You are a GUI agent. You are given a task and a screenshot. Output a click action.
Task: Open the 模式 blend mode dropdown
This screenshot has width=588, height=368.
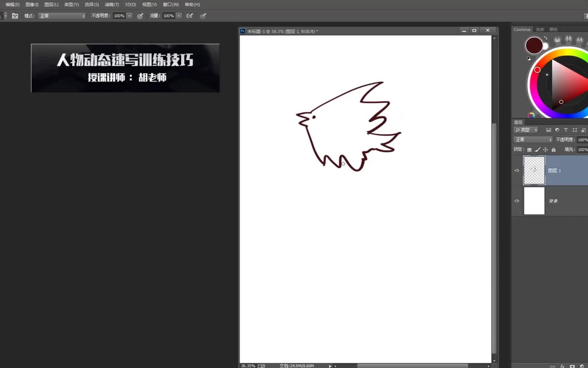62,16
